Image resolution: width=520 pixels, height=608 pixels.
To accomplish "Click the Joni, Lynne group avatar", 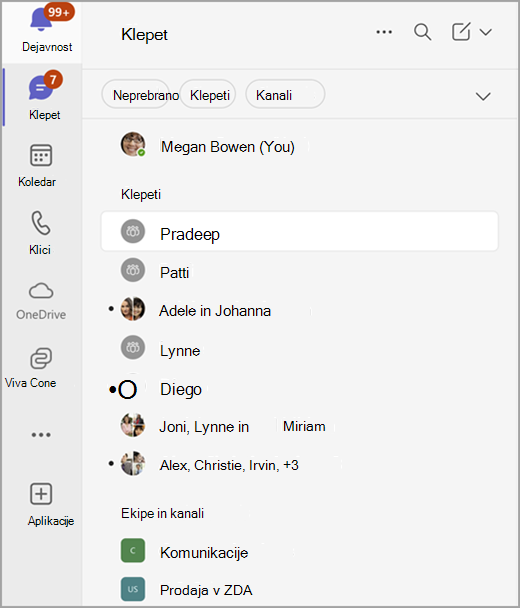I will coord(133,425).
